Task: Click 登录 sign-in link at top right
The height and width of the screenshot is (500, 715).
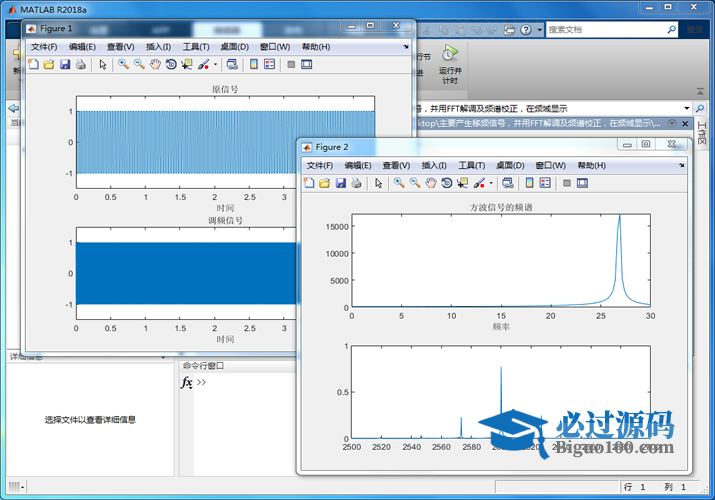Action: coord(694,30)
